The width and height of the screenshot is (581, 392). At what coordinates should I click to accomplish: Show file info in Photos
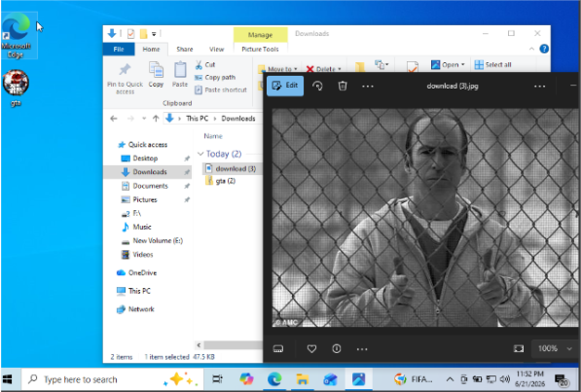tap(337, 348)
